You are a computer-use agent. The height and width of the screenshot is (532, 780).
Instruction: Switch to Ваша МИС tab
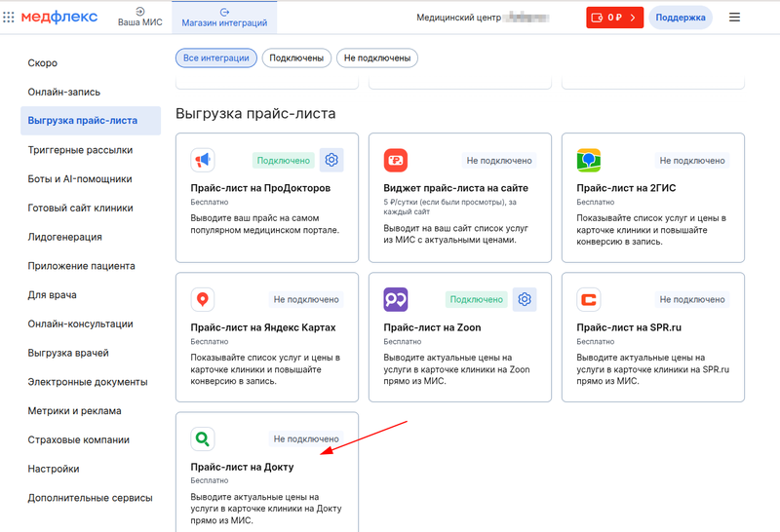click(139, 18)
